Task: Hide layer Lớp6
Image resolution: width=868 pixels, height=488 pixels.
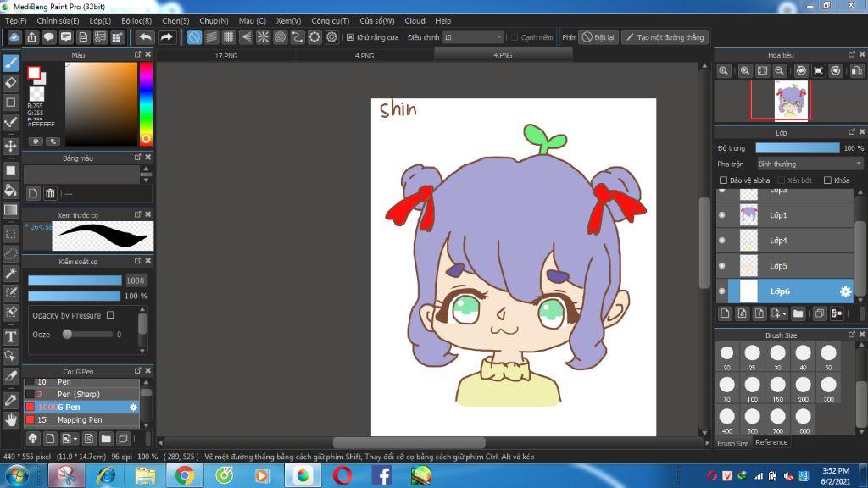Action: click(x=722, y=291)
